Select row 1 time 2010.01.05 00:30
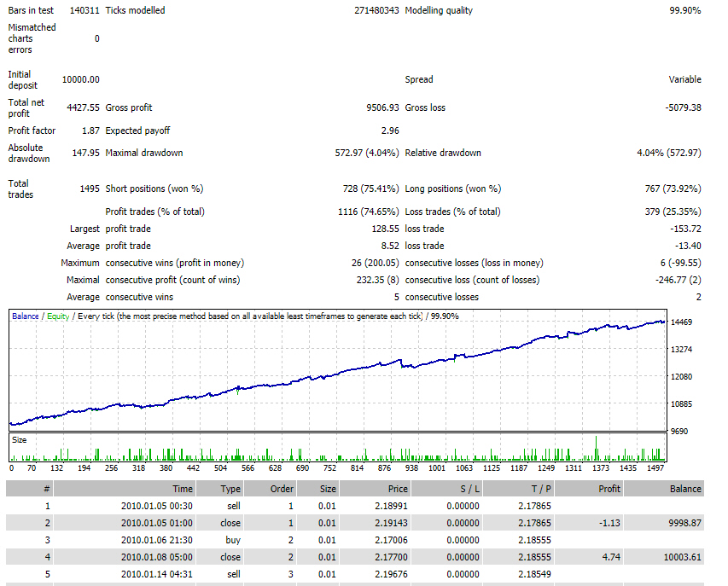This screenshot has width=728, height=586. 157,506
